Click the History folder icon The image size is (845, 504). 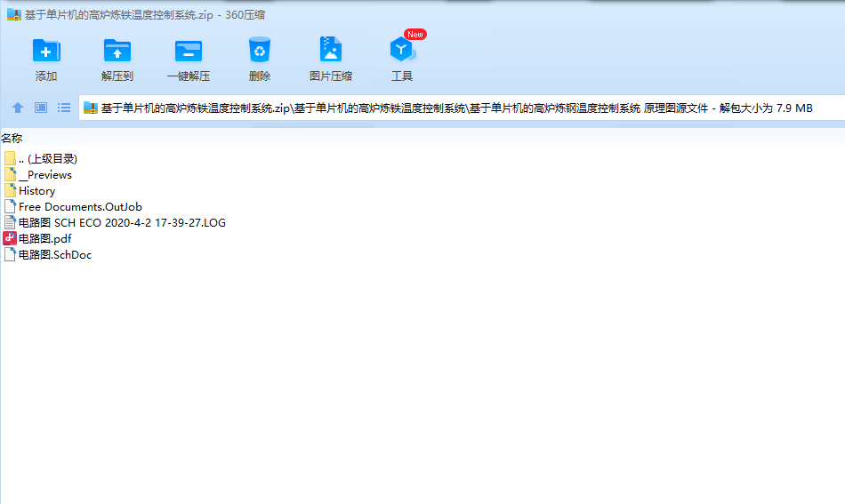click(11, 190)
